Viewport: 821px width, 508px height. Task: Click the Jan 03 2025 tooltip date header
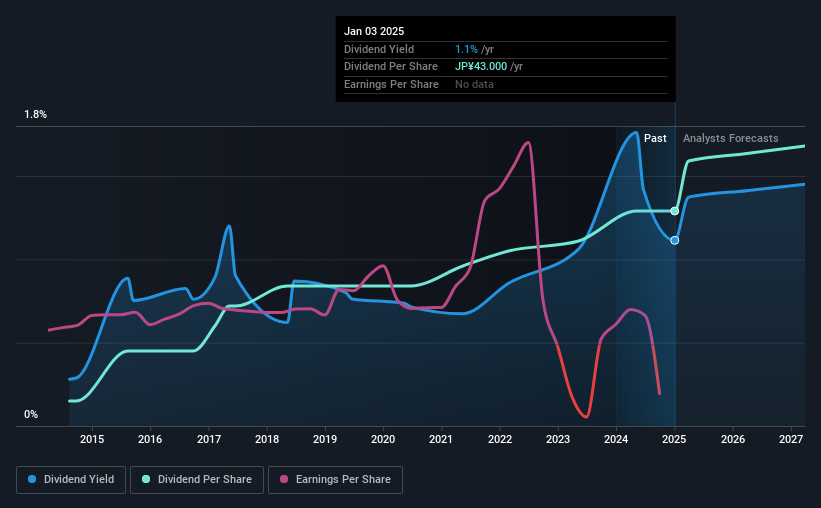(x=374, y=31)
